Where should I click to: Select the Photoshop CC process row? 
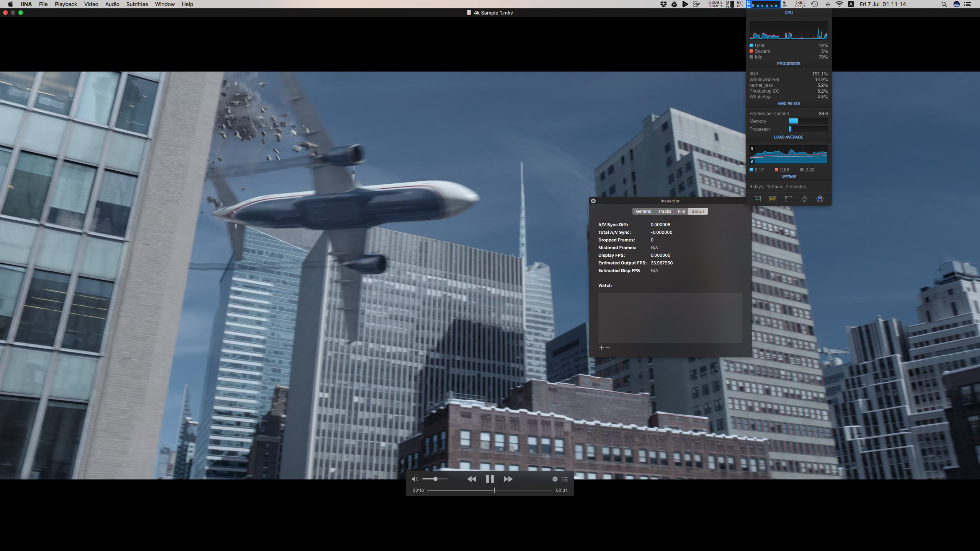click(789, 91)
